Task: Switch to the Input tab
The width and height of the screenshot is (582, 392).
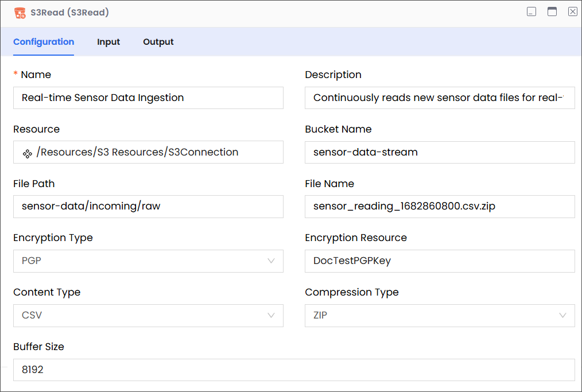Action: click(108, 41)
